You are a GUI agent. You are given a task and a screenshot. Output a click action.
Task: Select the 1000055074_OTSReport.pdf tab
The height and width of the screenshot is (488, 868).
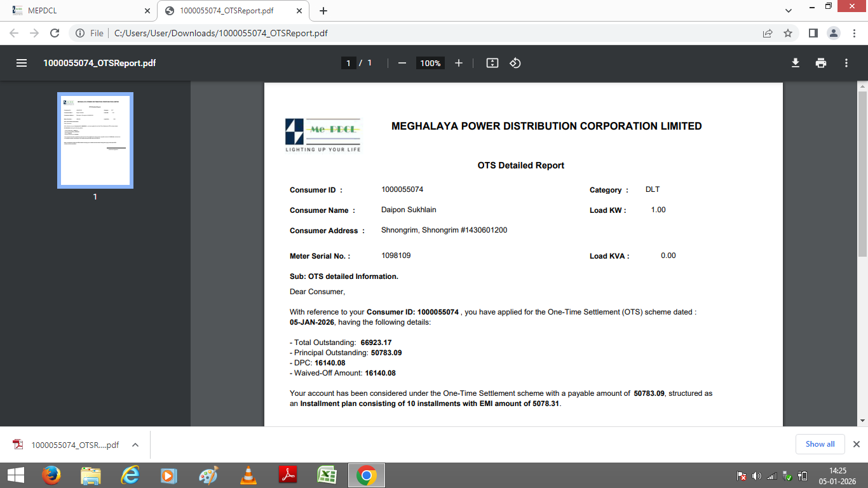pyautogui.click(x=233, y=11)
